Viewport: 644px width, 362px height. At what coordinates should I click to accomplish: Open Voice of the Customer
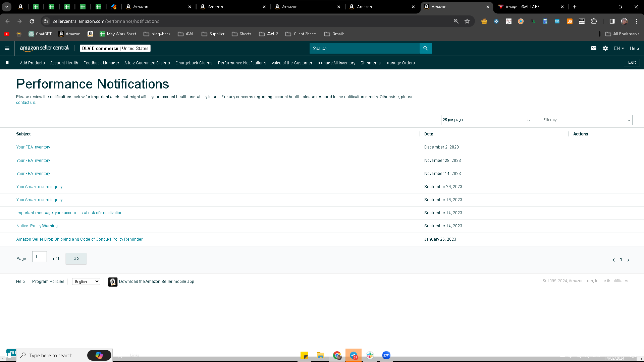point(292,63)
